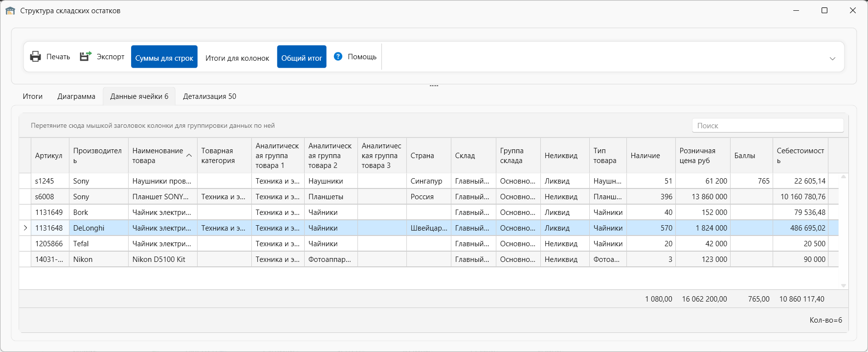Click the Розничная цена руб header
Image resolution: width=868 pixels, height=352 pixels.
pyautogui.click(x=703, y=156)
